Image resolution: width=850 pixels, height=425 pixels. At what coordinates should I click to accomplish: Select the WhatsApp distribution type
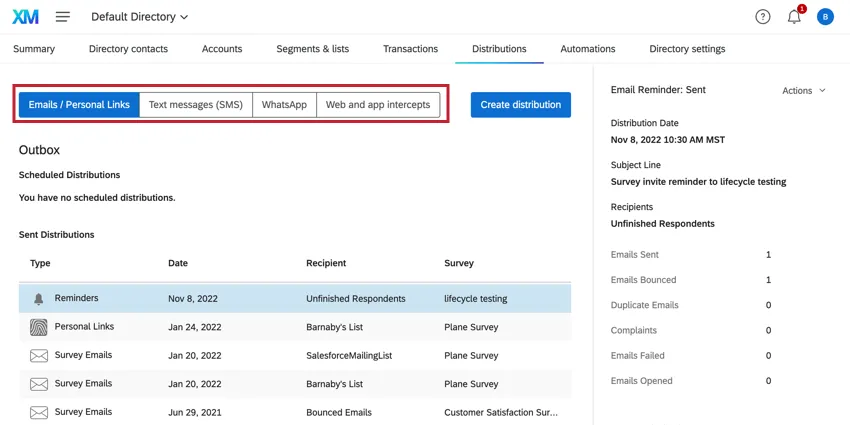point(284,105)
